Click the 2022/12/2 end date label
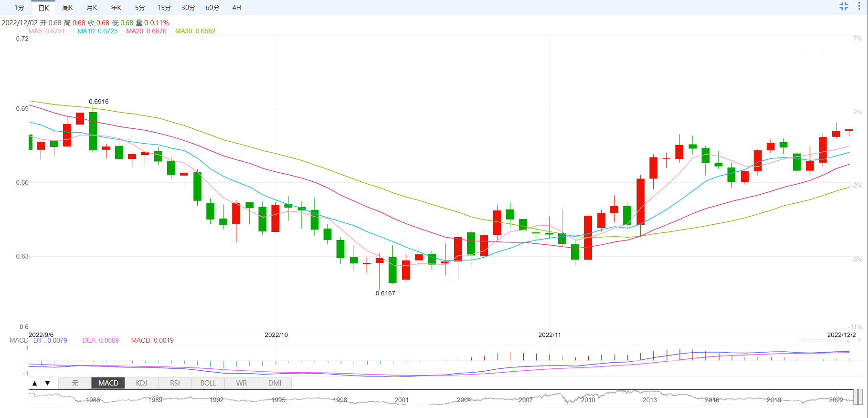Image resolution: width=868 pixels, height=418 pixels. (x=841, y=335)
